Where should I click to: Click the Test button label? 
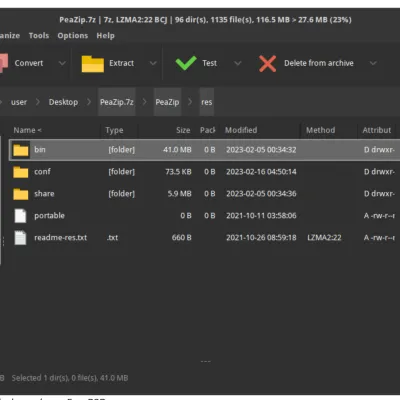click(x=209, y=63)
